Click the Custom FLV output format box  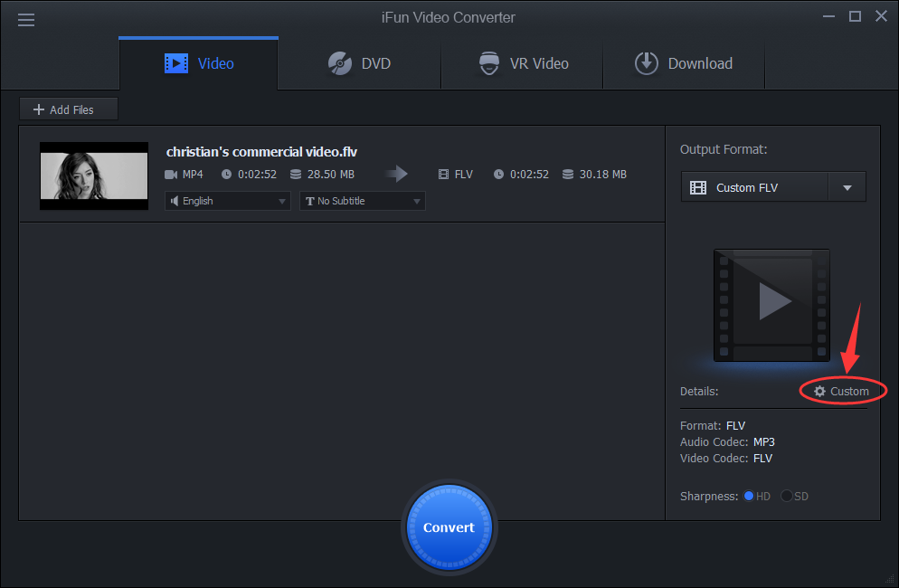754,187
